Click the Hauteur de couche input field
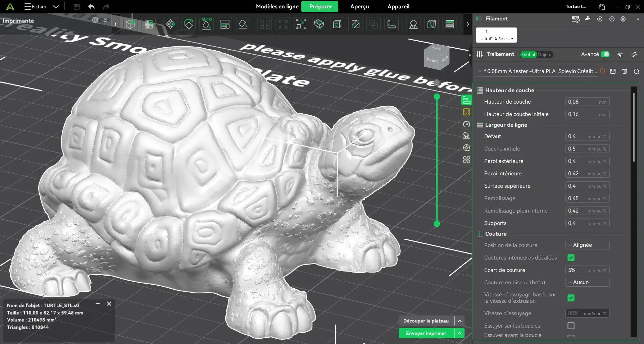Image resolution: width=644 pixels, height=344 pixels. [587, 102]
